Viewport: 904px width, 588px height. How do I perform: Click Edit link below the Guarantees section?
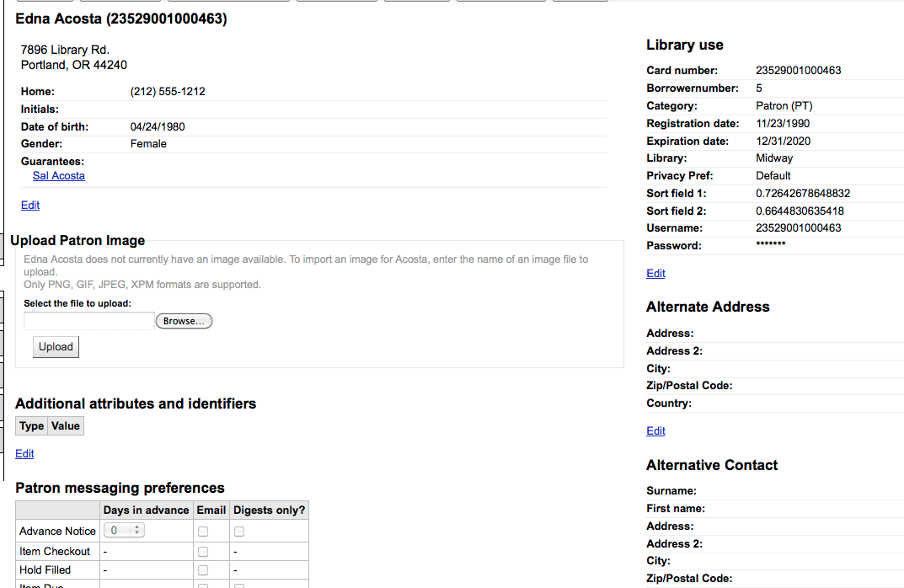30,206
